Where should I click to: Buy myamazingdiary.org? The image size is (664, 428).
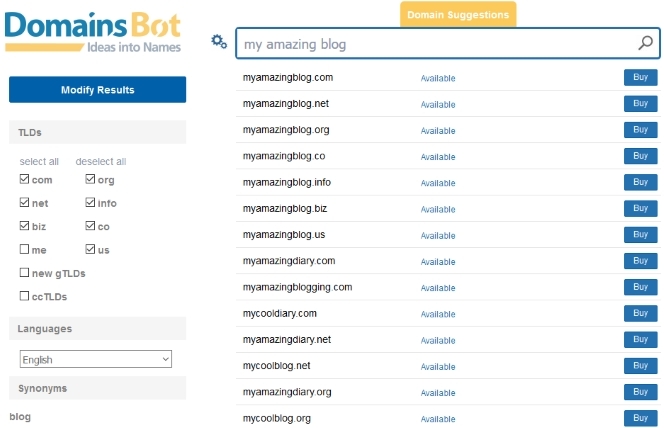(x=640, y=392)
